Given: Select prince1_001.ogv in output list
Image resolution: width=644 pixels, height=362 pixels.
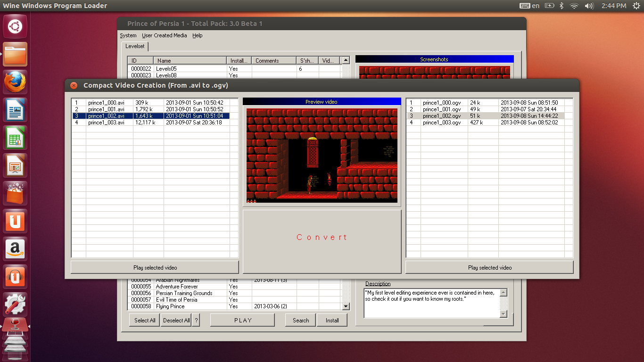Looking at the screenshot, I should [486, 109].
